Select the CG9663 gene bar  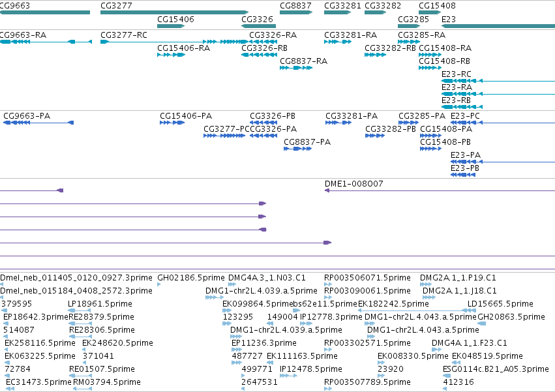pyautogui.click(x=45, y=12)
